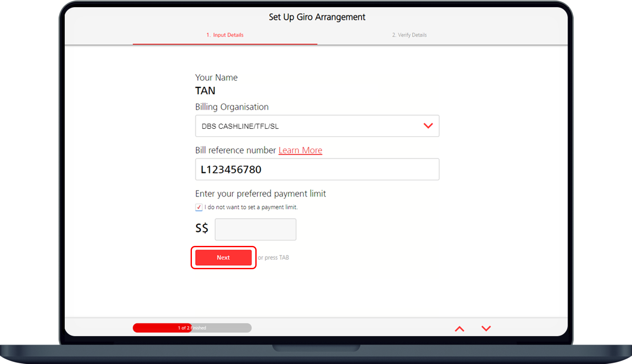
Task: Switch to the Input Details step tab
Action: (x=225, y=35)
